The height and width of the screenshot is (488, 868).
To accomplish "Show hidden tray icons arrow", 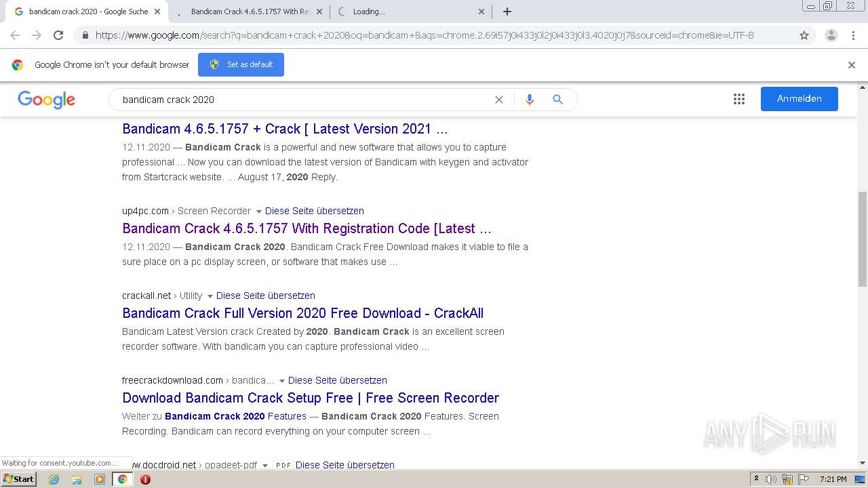I will (x=756, y=479).
